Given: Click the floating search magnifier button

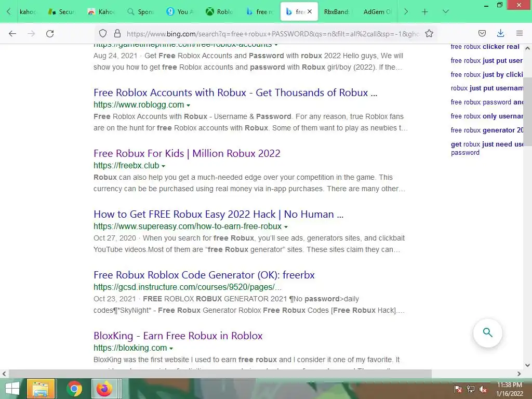Looking at the screenshot, I should (487, 333).
